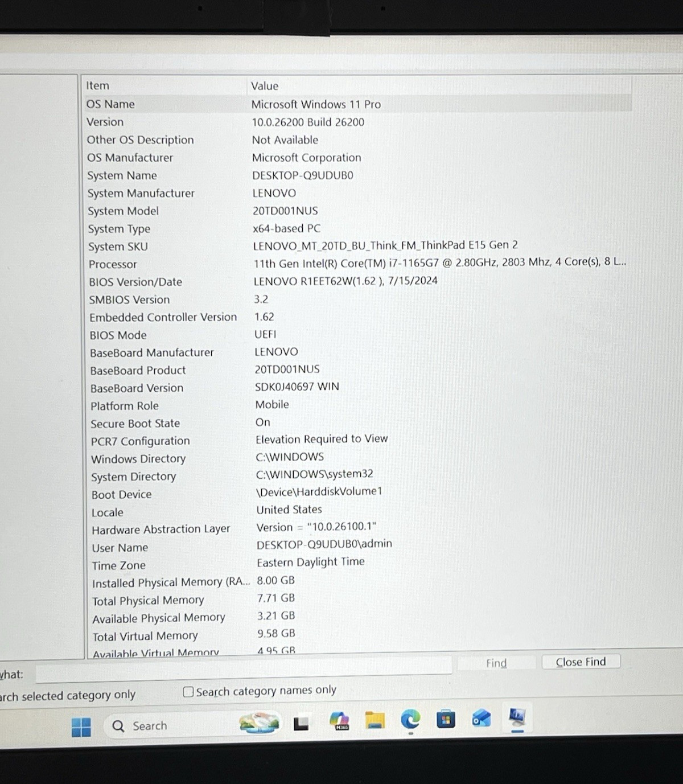Select the Total Physical Memory row
Viewport: 683px width, 784px height.
click(357, 599)
